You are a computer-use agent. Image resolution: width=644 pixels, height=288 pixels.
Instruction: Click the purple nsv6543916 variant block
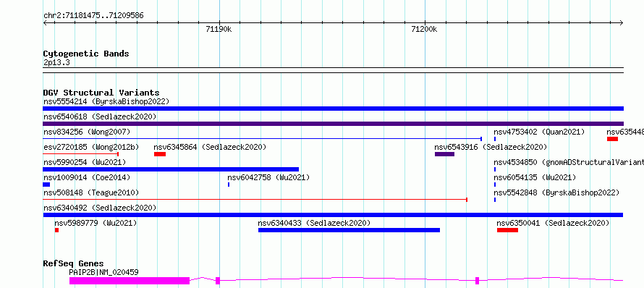pos(444,154)
